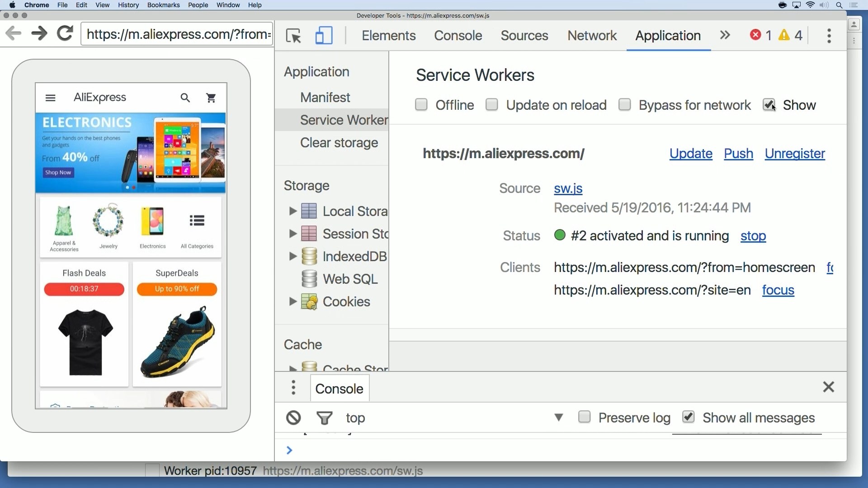Image resolution: width=868 pixels, height=488 pixels.
Task: Click the AliExpress search magnifier icon
Action: [185, 98]
